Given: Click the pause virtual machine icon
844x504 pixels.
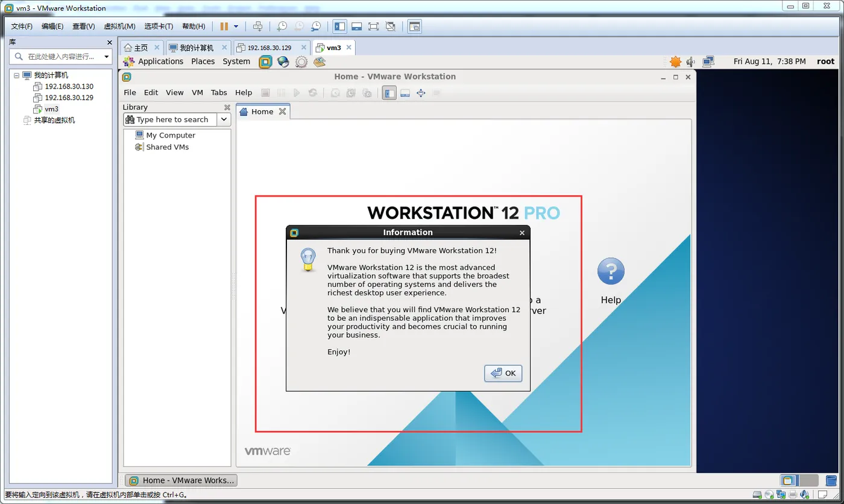Looking at the screenshot, I should click(224, 27).
